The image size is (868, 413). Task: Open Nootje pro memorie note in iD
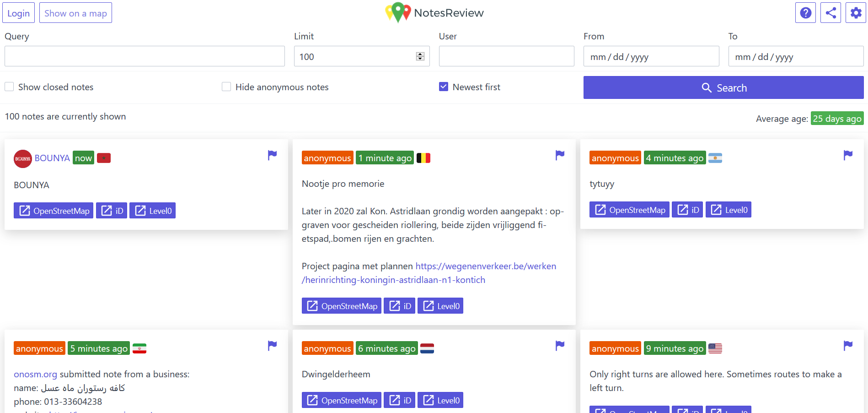(400, 306)
